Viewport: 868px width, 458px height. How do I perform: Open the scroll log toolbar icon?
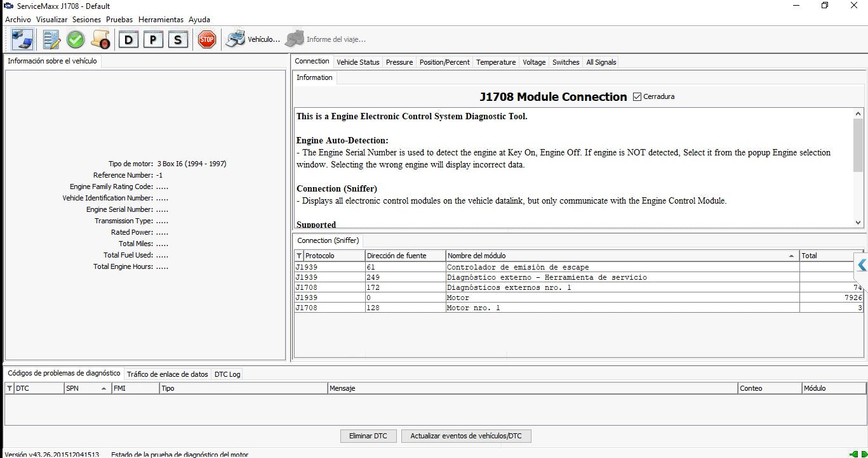click(x=100, y=39)
